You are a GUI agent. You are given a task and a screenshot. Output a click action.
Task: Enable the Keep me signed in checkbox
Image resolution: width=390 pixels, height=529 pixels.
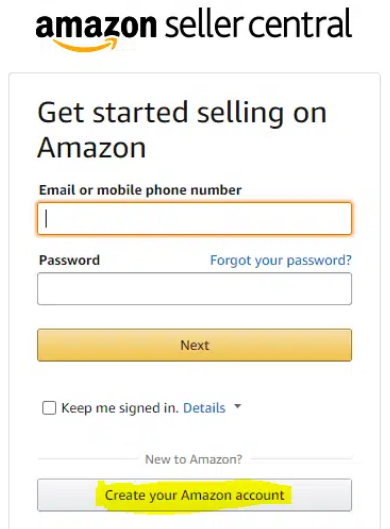pos(49,408)
